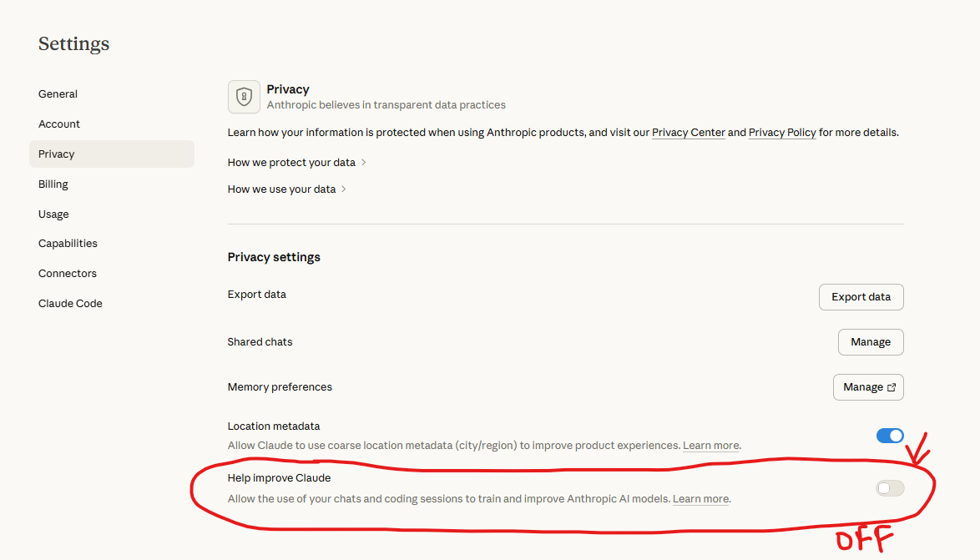
Task: Open the Privacy Policy link
Action: (782, 132)
